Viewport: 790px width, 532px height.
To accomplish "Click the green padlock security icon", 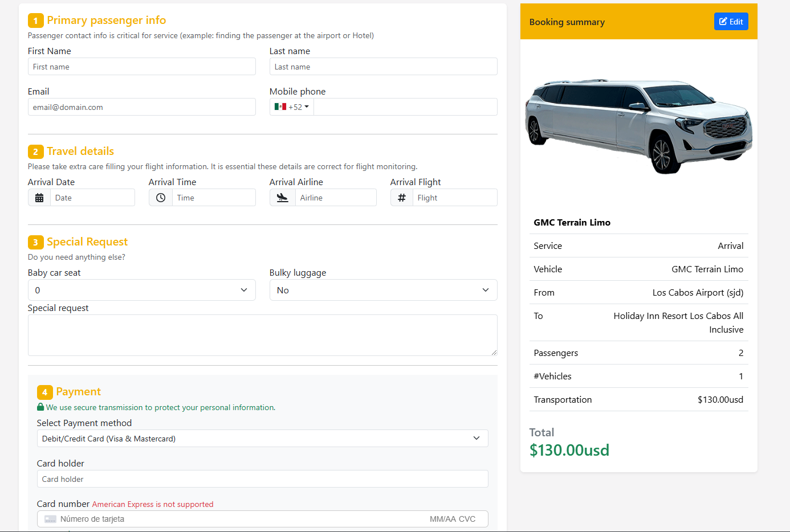I will (40, 407).
